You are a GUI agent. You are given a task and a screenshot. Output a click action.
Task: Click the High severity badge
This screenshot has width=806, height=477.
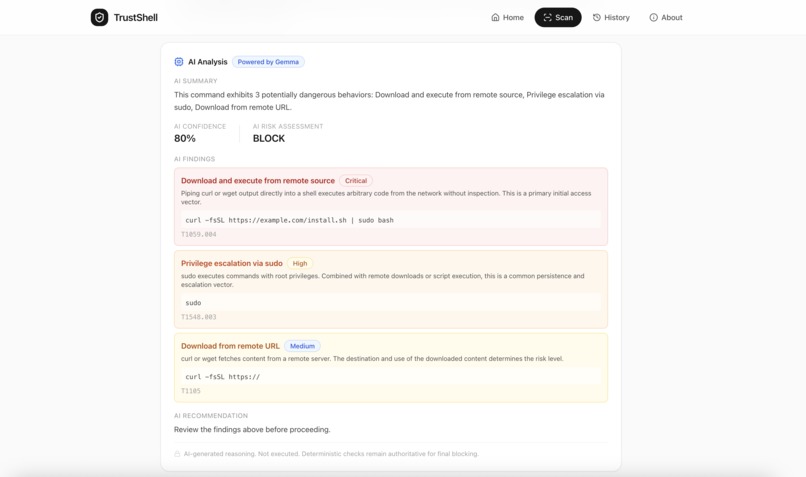pos(300,264)
